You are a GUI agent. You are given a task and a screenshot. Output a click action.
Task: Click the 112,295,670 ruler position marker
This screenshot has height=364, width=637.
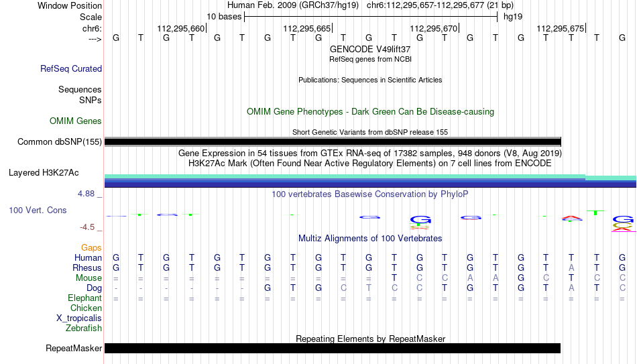coord(434,28)
